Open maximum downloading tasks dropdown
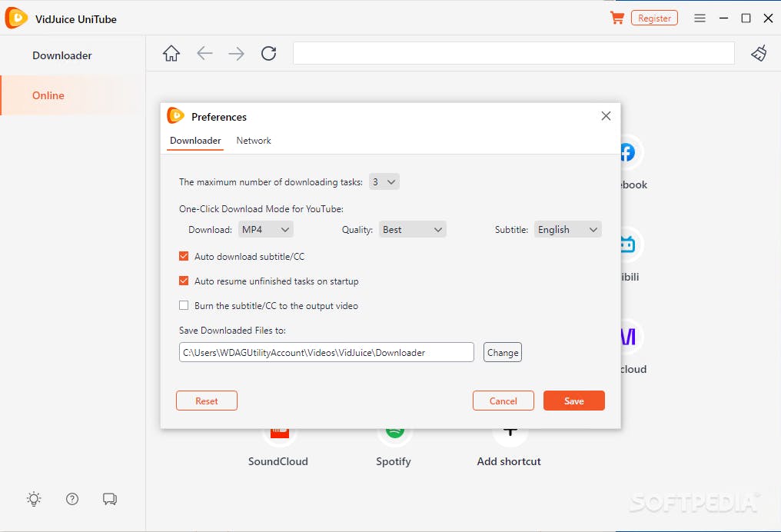Viewport: 781px width, 532px height. (384, 181)
